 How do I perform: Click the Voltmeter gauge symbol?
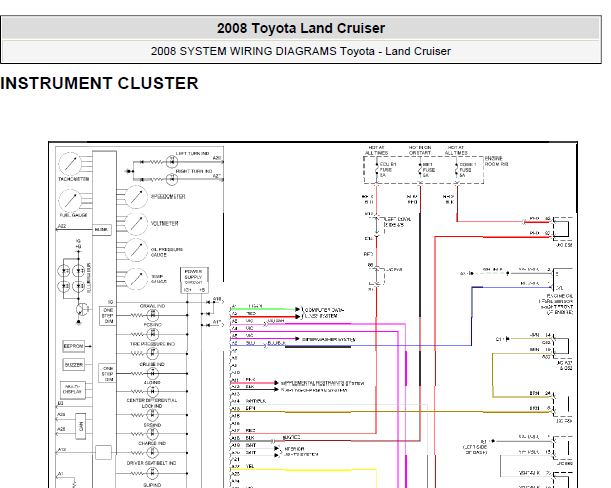coord(136,223)
